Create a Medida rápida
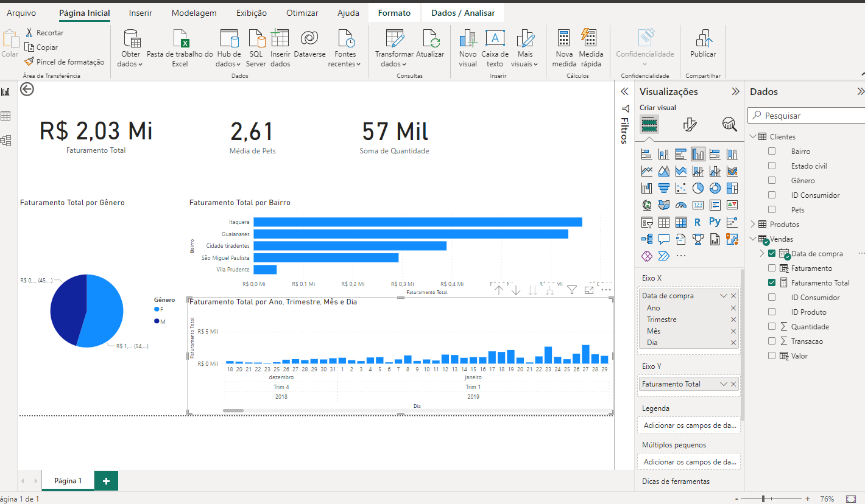 coord(591,48)
